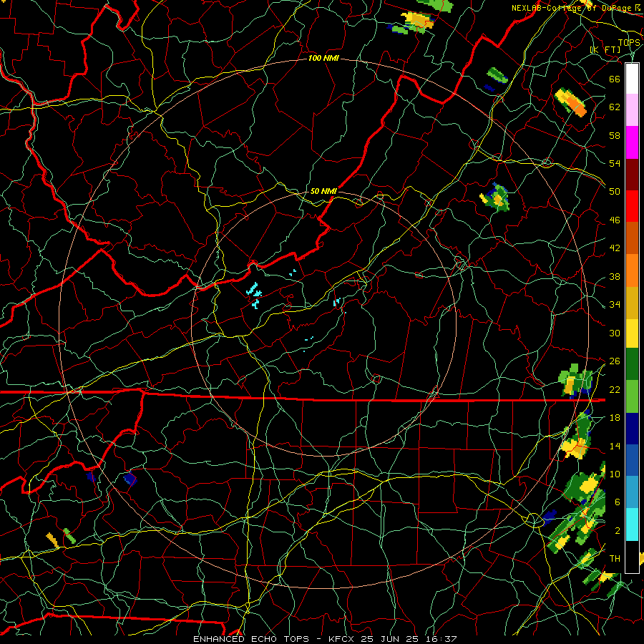
Task: Pick the dark orange legend swatch
Action: coord(632,238)
